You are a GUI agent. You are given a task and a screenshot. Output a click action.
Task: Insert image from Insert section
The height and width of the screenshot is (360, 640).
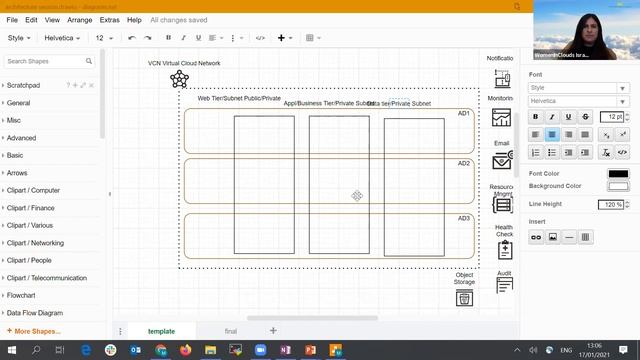(x=552, y=237)
